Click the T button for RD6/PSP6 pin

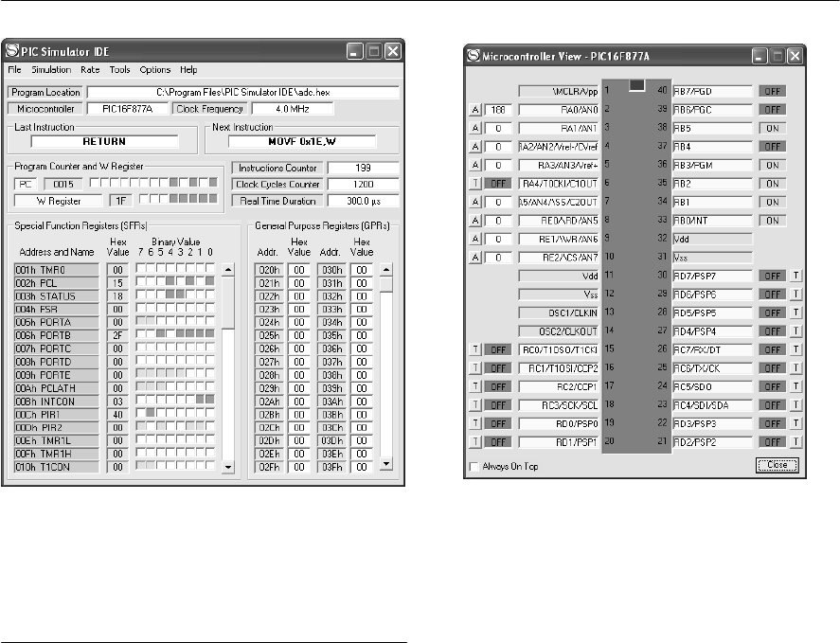796,295
